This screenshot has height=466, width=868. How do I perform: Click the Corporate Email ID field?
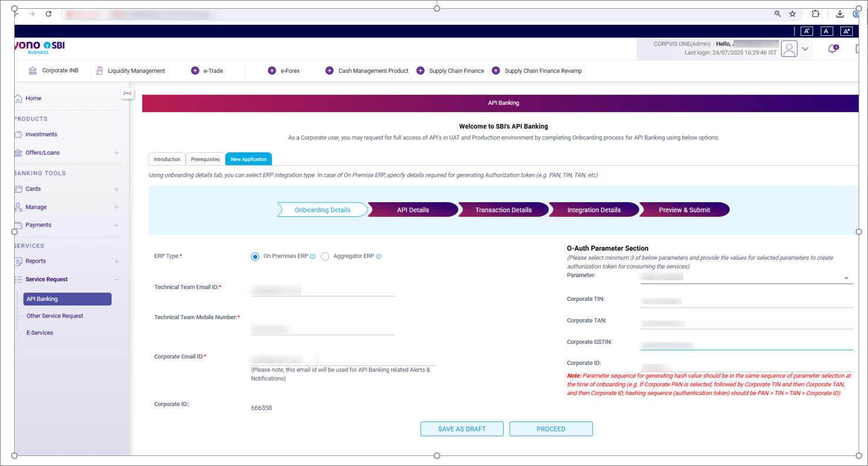pyautogui.click(x=343, y=359)
